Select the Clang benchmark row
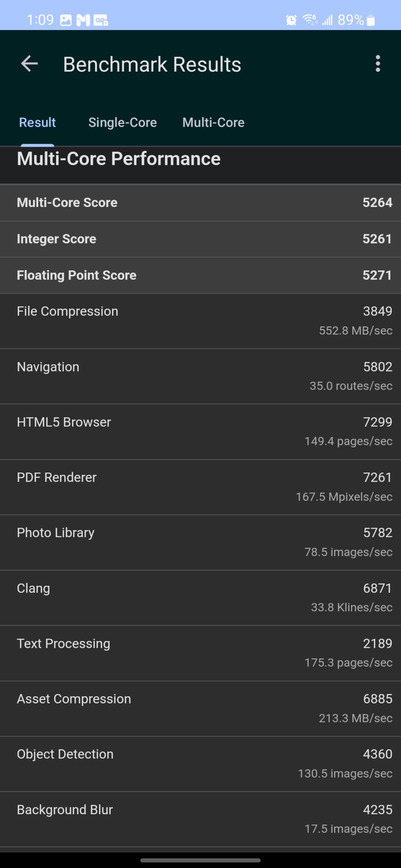Viewport: 401px width, 868px height. point(200,598)
